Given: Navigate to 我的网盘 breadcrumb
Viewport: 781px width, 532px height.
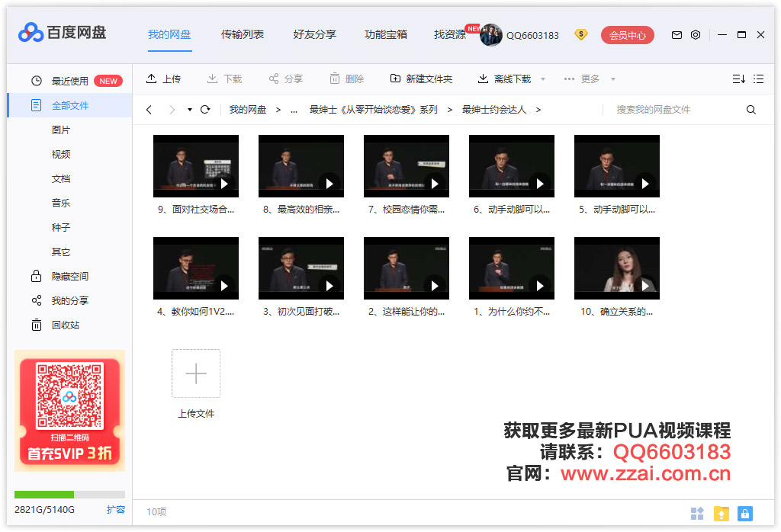Looking at the screenshot, I should tap(248, 110).
